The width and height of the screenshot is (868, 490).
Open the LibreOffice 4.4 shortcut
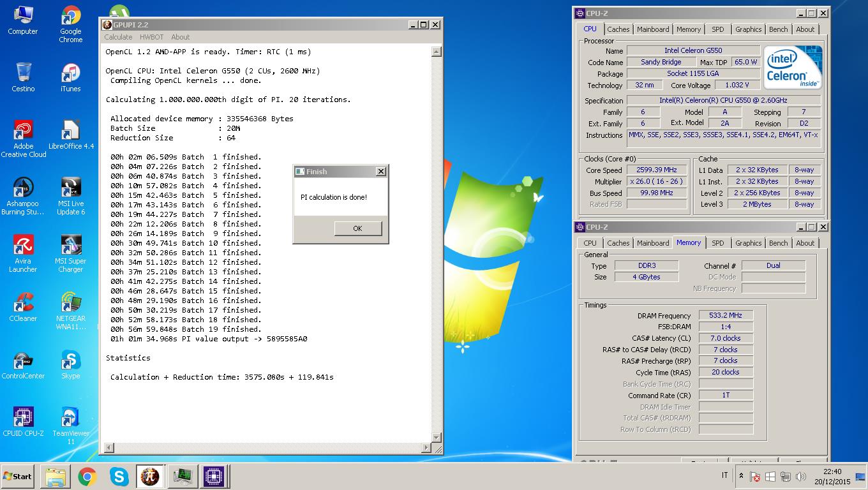pos(71,135)
